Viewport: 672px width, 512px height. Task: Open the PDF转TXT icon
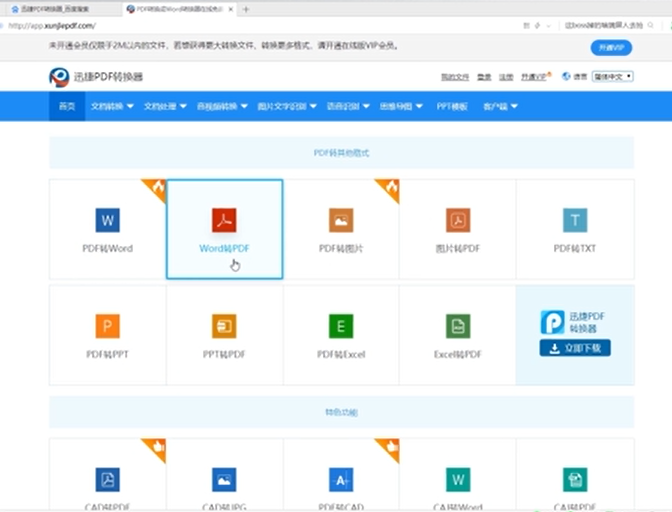point(575,220)
